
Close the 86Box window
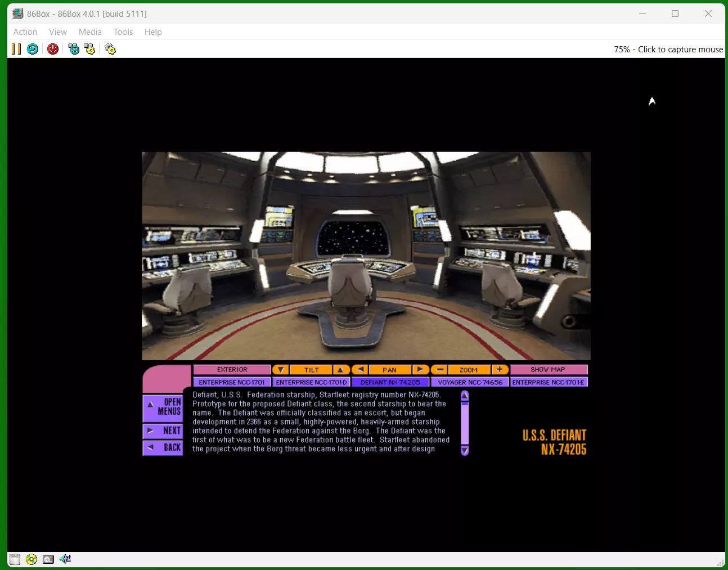(x=708, y=14)
